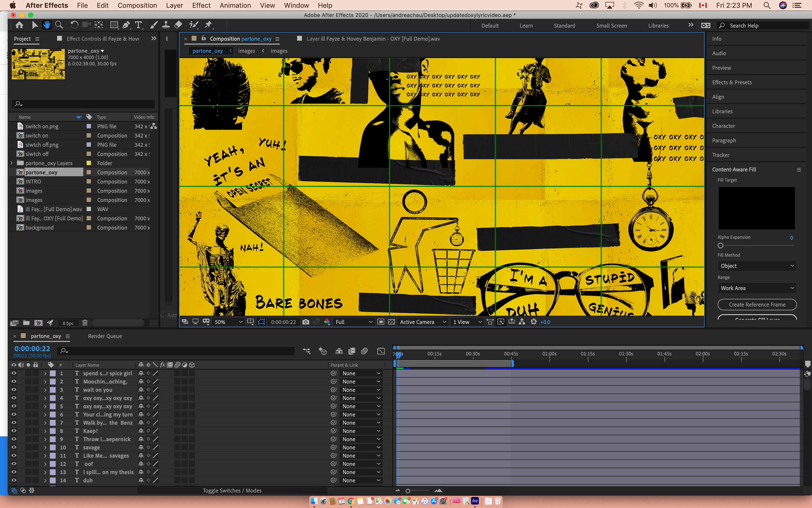Viewport: 812px width, 508px height.
Task: Expand the partone_oxy Layers folder
Action: (12, 163)
